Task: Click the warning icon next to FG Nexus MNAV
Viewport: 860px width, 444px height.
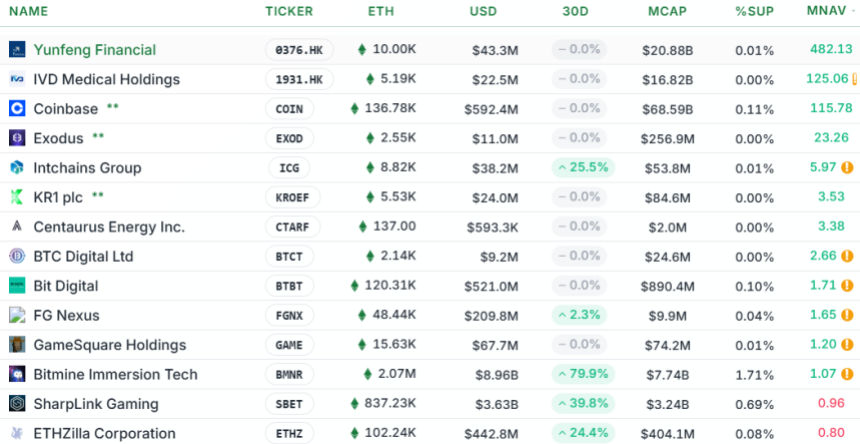Action: click(x=846, y=315)
